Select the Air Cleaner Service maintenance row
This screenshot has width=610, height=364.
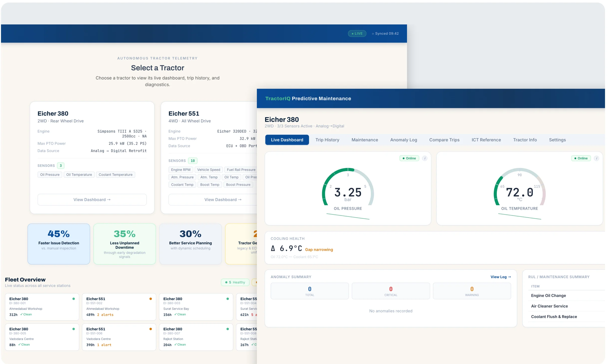(x=567, y=306)
